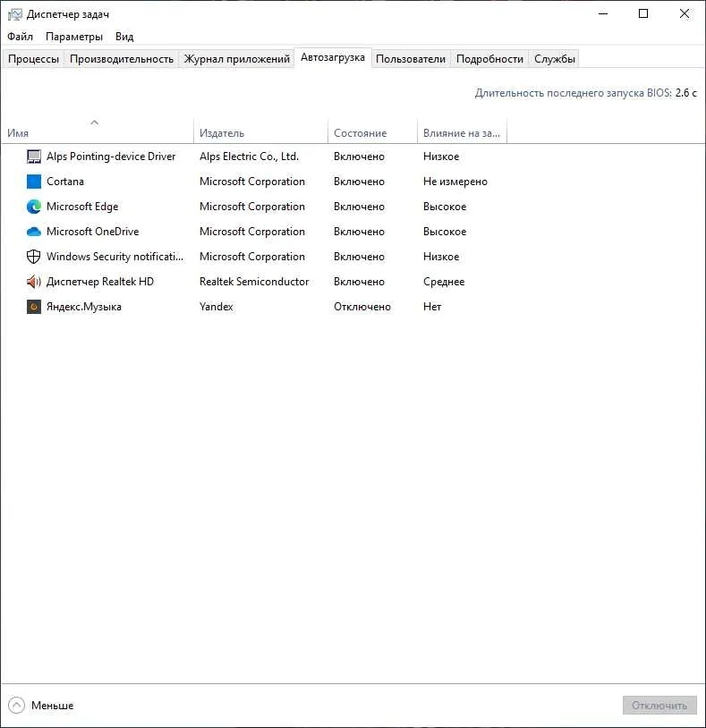This screenshot has height=728, width=706.
Task: Select the Автозагрузка tab
Action: tap(333, 57)
